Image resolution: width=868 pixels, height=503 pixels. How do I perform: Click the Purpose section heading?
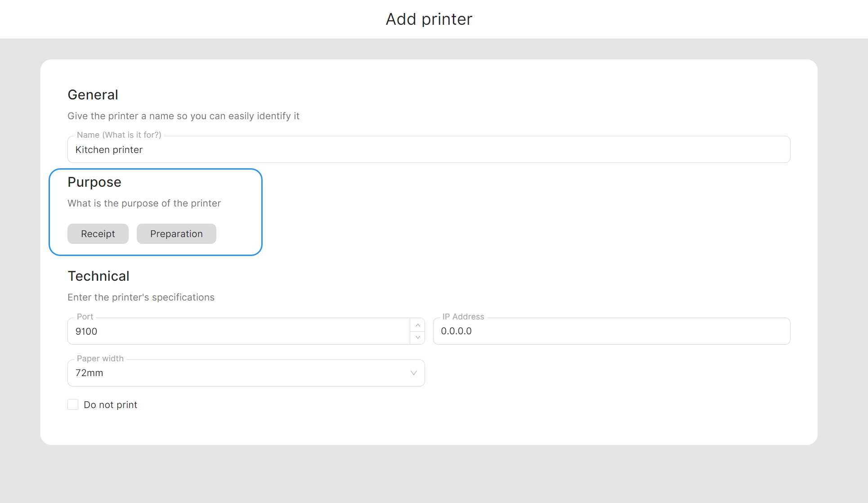(x=94, y=182)
